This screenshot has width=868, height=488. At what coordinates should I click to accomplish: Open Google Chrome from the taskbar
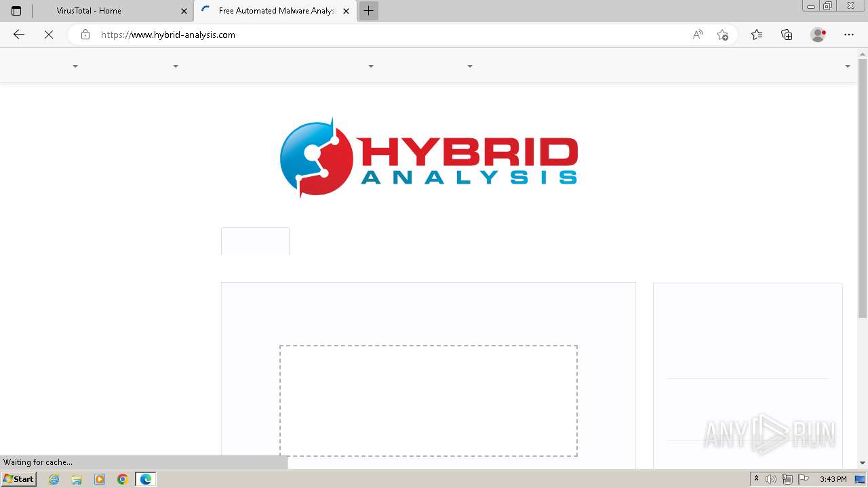(123, 479)
